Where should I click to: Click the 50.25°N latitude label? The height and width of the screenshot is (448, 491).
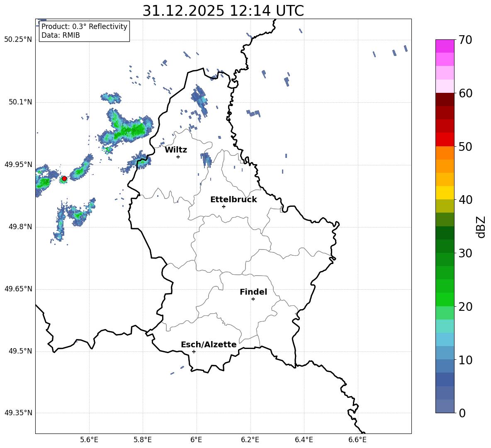point(18,39)
